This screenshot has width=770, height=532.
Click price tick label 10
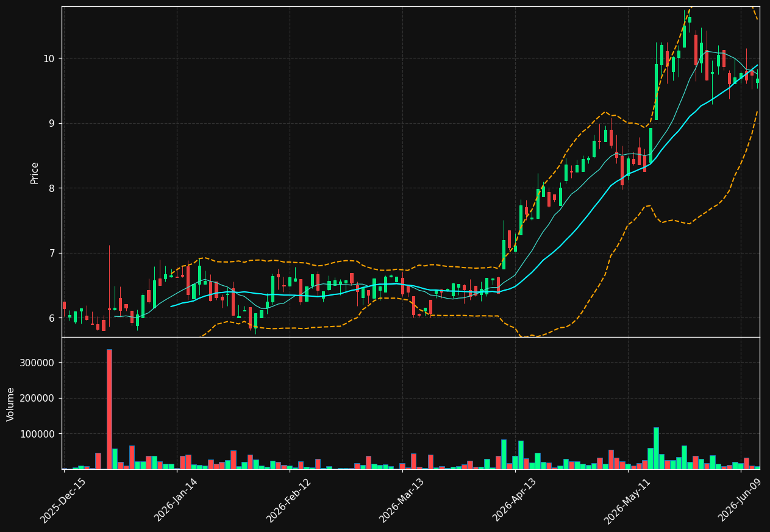[48, 59]
